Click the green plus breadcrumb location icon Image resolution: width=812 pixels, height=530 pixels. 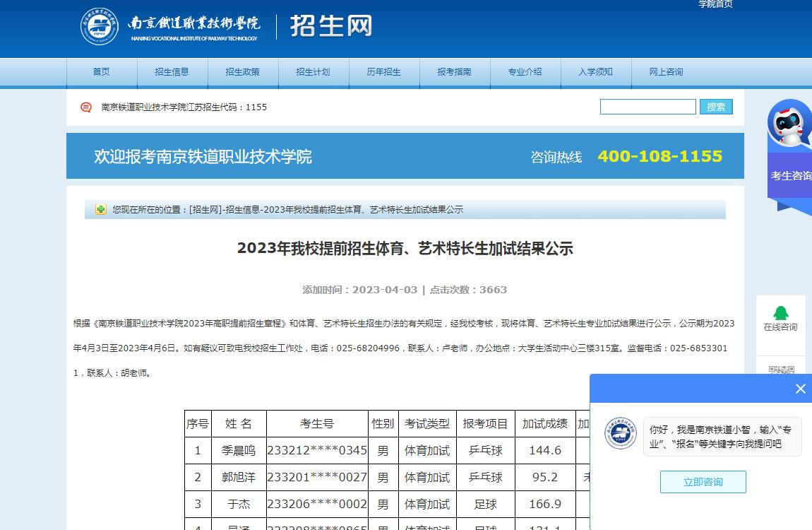tap(100, 209)
